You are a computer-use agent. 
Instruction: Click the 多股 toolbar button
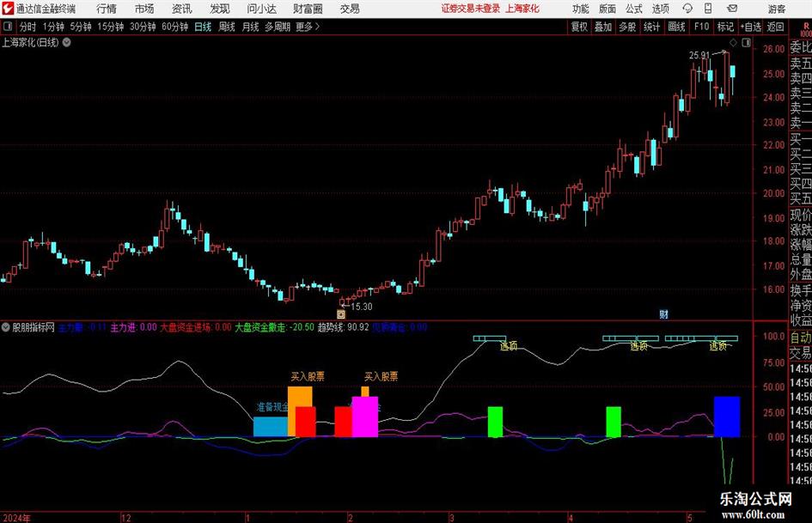coord(627,27)
